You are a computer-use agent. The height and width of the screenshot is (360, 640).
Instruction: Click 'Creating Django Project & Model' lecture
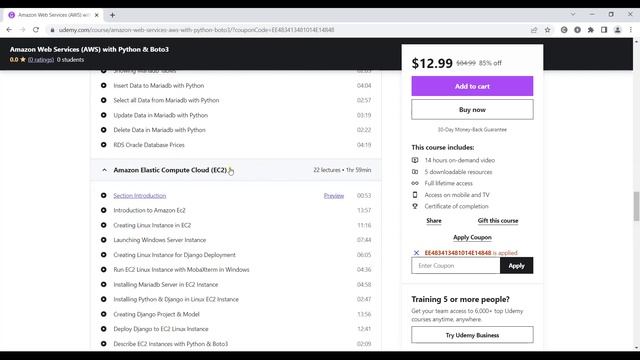coord(156,314)
